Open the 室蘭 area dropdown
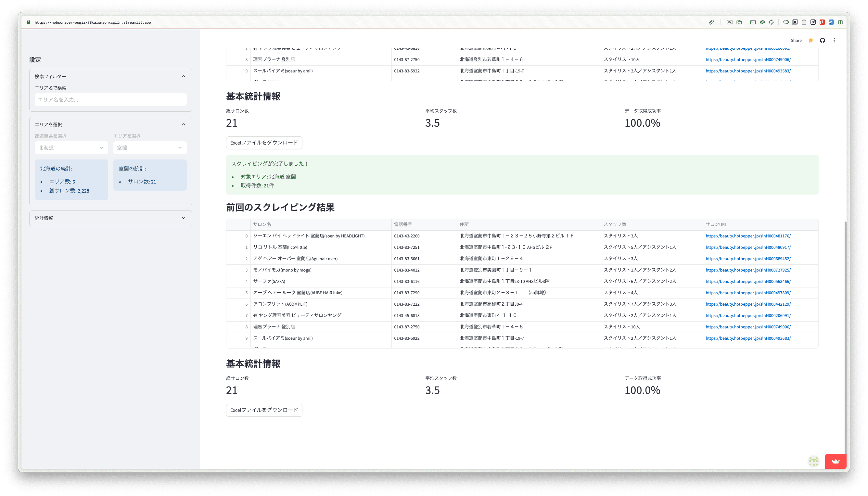 150,148
